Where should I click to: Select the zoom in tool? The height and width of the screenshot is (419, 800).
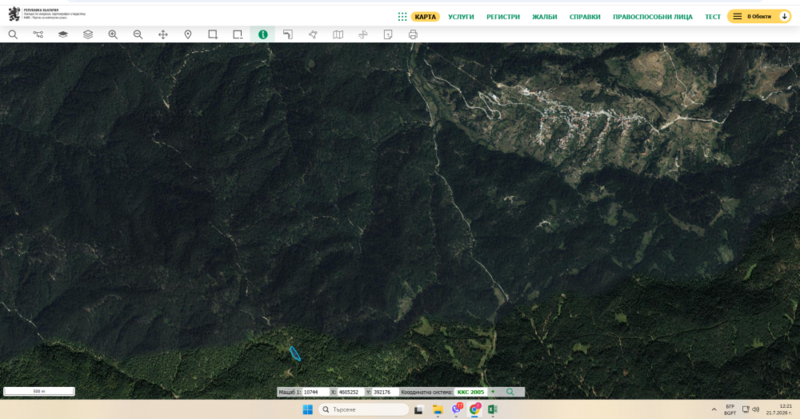tap(113, 35)
